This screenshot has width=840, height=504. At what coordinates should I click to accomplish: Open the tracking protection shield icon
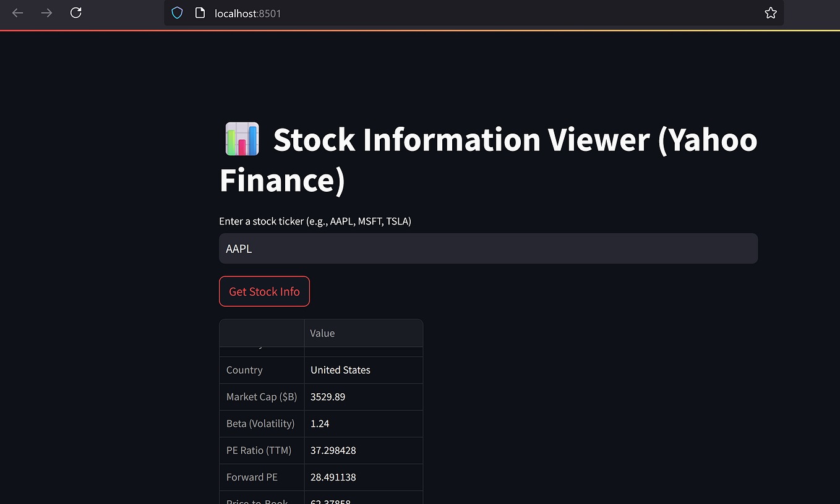(177, 12)
